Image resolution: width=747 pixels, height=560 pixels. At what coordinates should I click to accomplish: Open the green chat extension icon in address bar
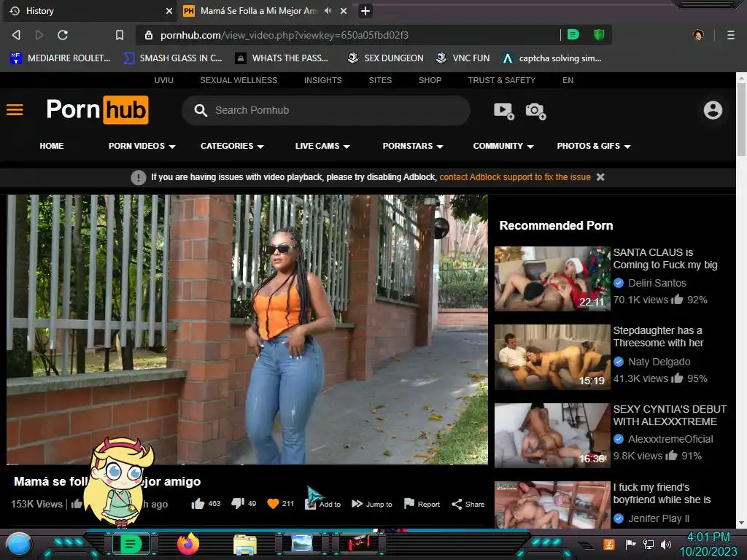(x=573, y=34)
